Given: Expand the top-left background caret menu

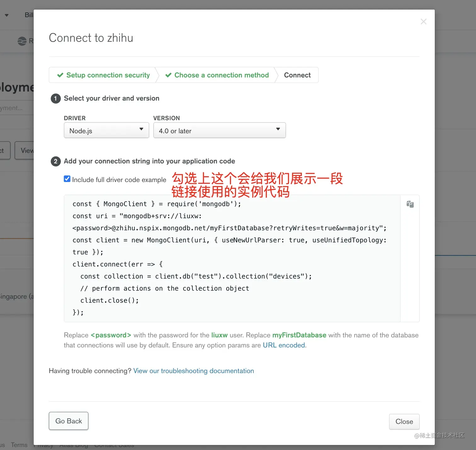Looking at the screenshot, I should tap(7, 15).
